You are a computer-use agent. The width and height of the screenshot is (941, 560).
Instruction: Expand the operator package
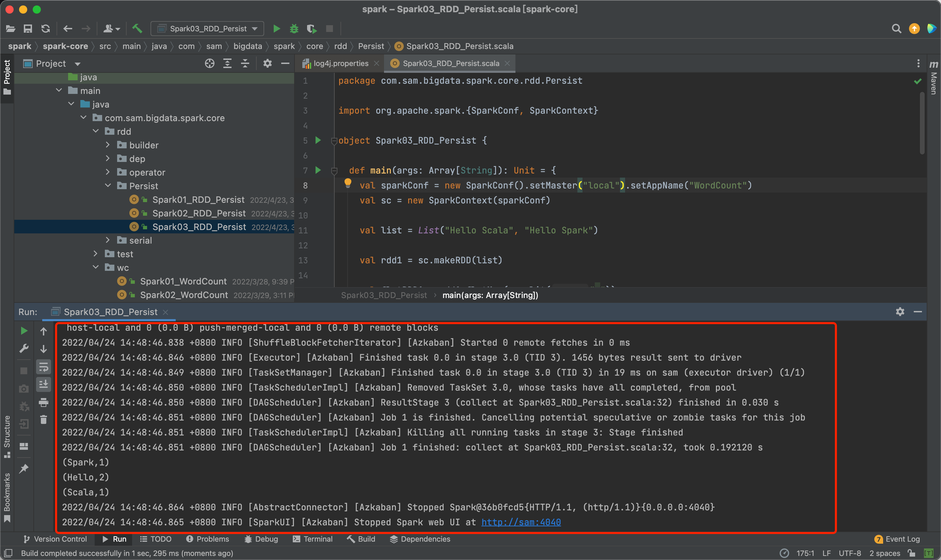[108, 172]
